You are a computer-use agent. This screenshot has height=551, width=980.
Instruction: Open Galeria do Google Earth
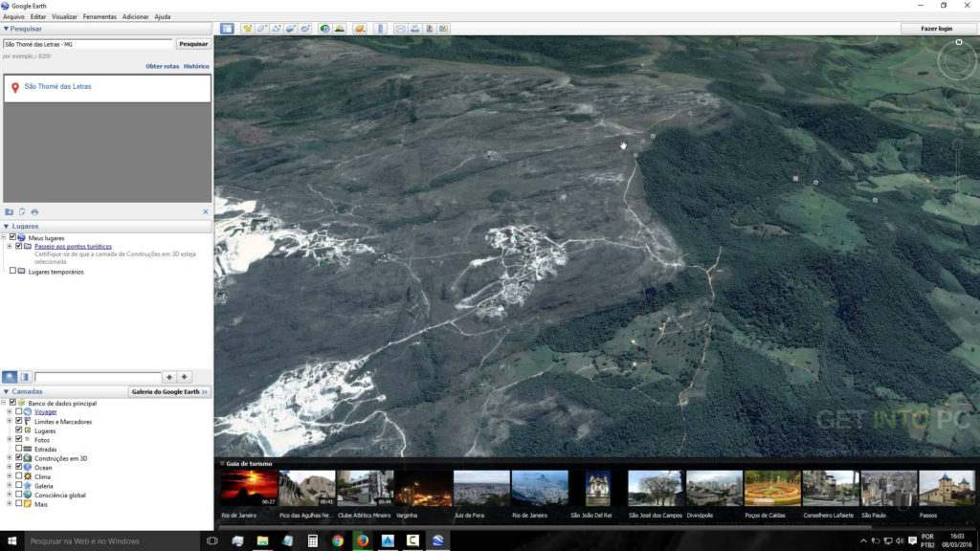[169, 391]
